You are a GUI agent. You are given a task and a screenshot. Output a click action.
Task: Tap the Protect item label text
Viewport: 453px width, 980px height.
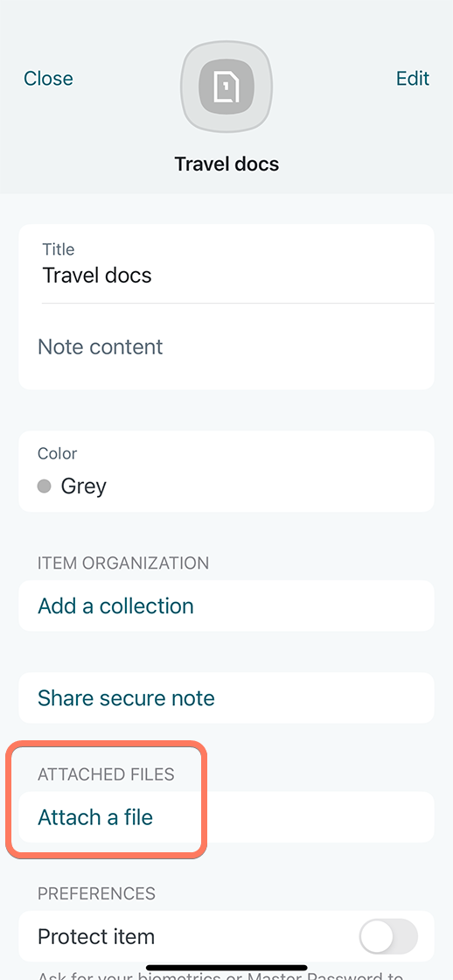tap(96, 936)
